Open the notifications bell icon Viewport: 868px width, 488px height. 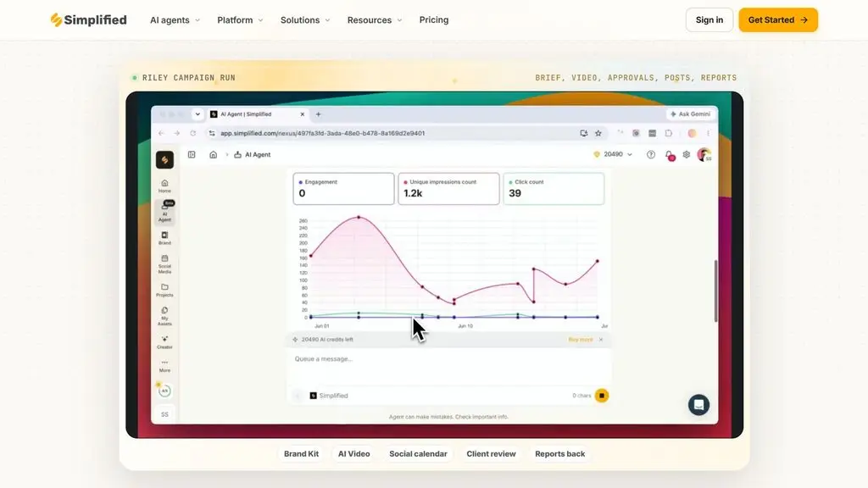pos(670,156)
